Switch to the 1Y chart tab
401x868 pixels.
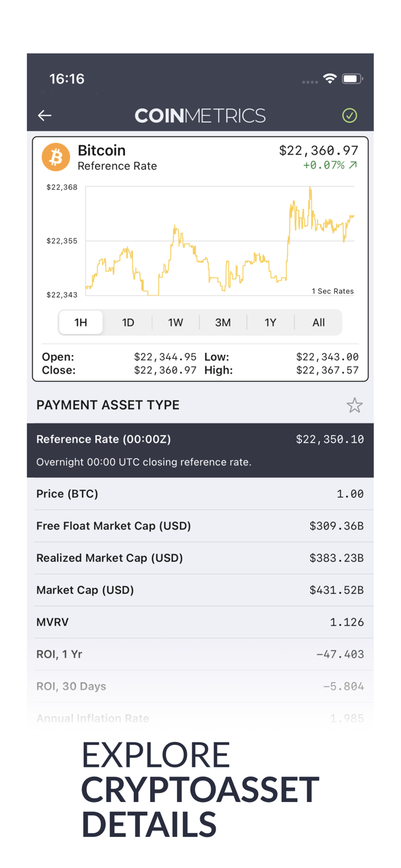click(271, 322)
